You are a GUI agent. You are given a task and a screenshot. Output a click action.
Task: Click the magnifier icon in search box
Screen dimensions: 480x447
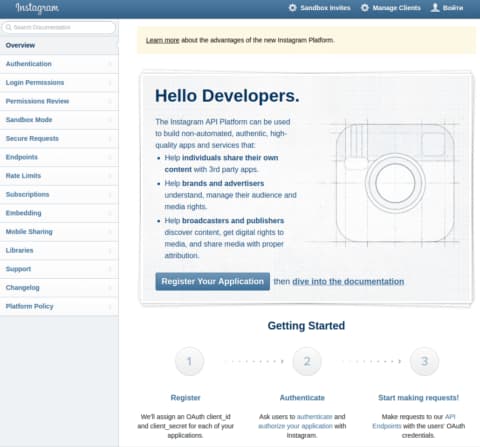tap(8, 27)
